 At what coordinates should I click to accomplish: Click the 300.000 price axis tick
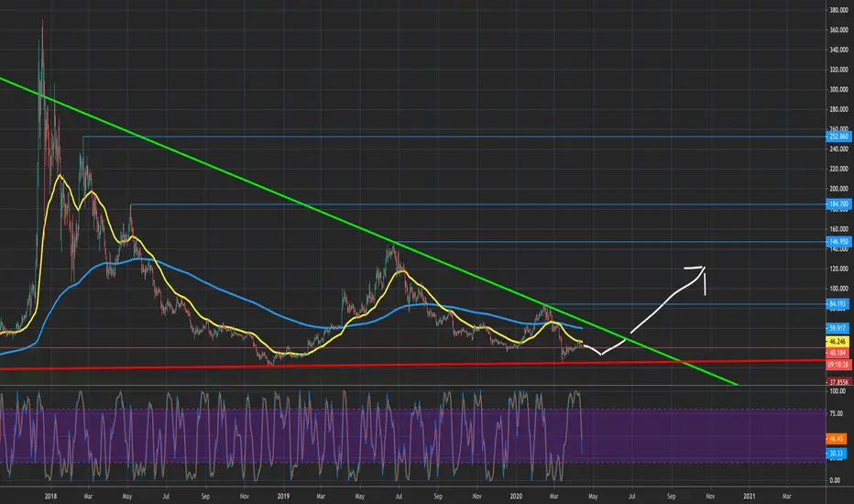[x=838, y=90]
